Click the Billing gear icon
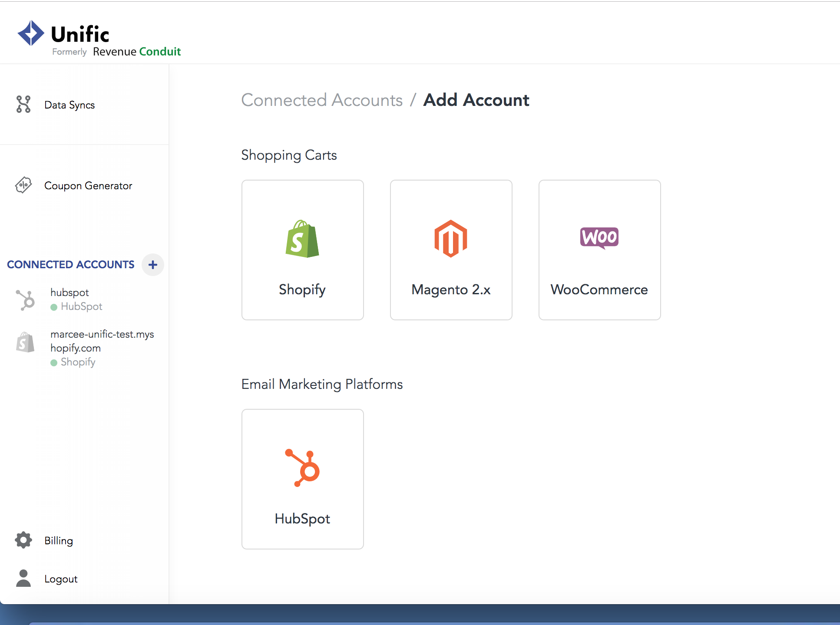Image resolution: width=840 pixels, height=625 pixels. (x=23, y=540)
